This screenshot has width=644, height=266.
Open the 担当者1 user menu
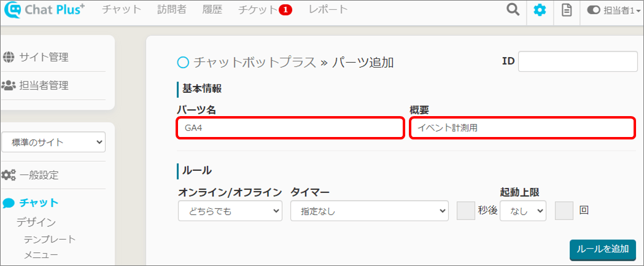coord(621,10)
